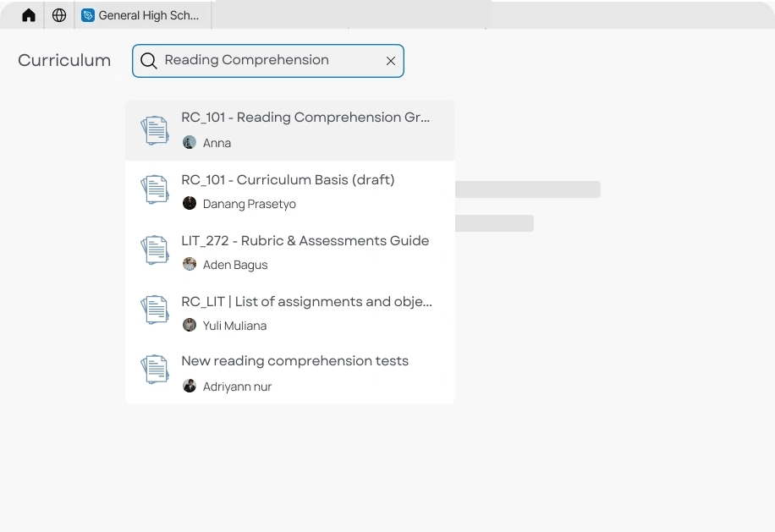Click Aden Bagus's avatar
The width and height of the screenshot is (775, 532).
click(190, 264)
